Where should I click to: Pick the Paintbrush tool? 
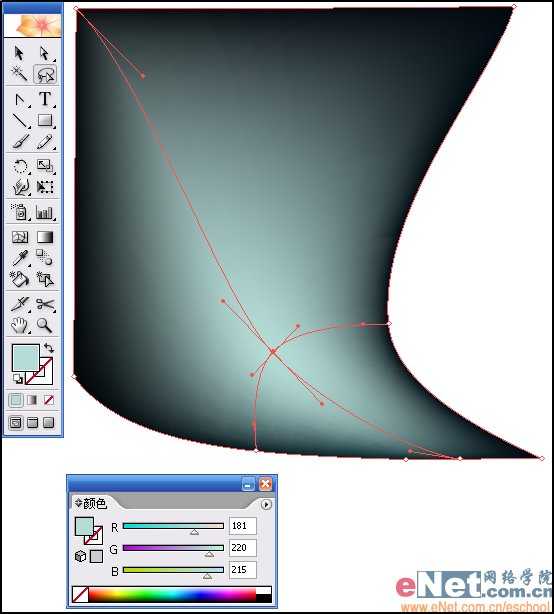[x=19, y=142]
